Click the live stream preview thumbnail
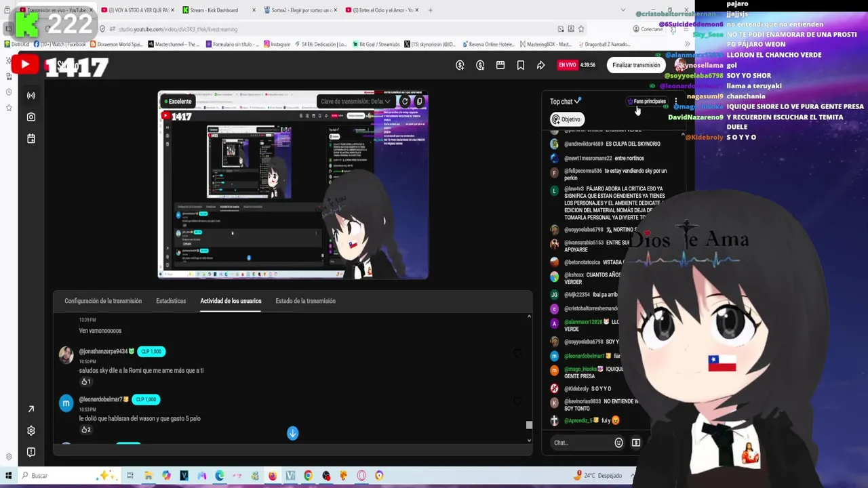 [x=293, y=185]
